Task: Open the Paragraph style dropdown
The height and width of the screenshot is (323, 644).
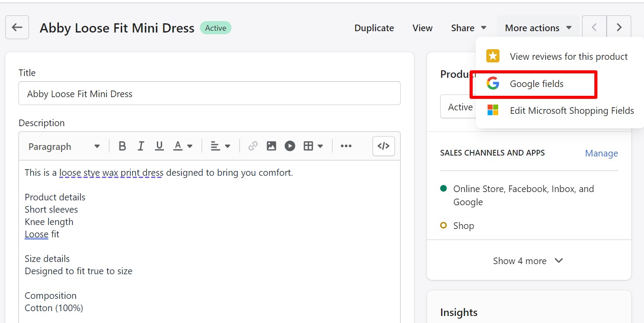Action: 64,146
